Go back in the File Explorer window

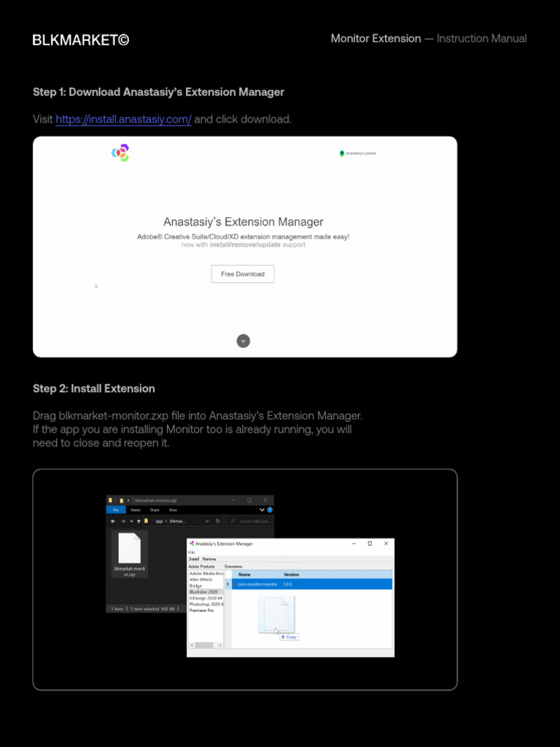(x=113, y=521)
